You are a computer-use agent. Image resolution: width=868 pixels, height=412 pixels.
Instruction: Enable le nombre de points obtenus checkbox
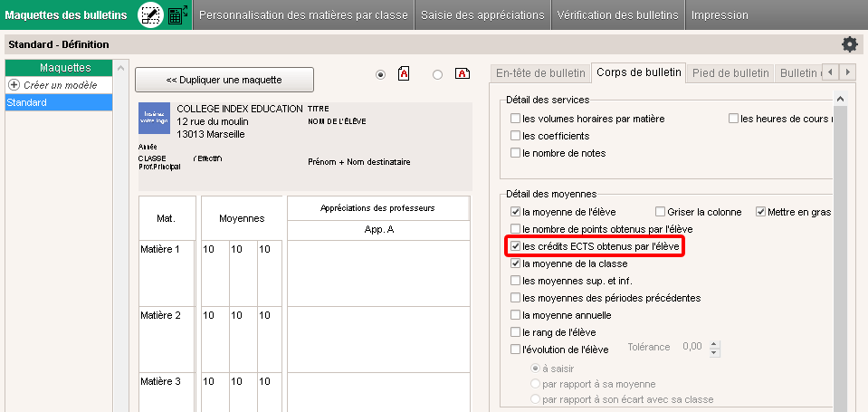[515, 229]
